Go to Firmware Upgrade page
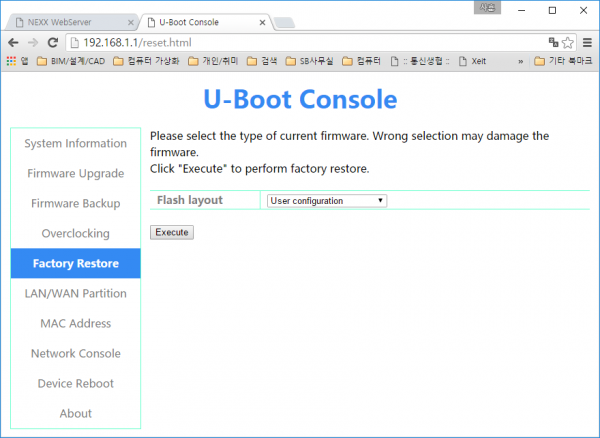This screenshot has width=600, height=438. (75, 173)
